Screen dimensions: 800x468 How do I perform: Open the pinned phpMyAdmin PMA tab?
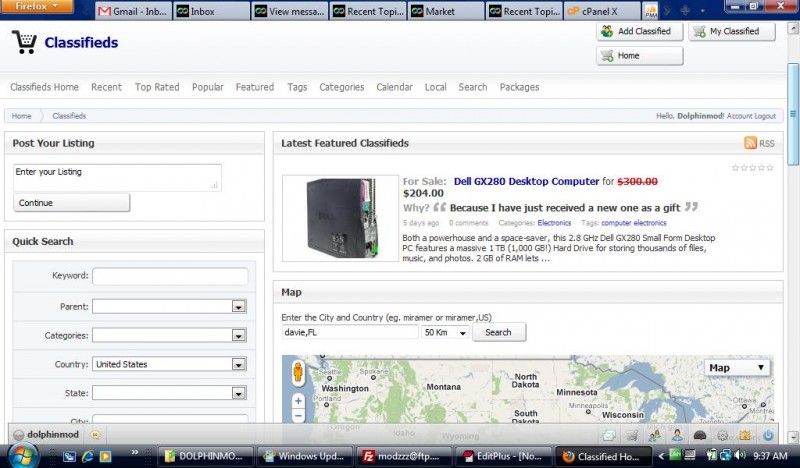(x=651, y=11)
